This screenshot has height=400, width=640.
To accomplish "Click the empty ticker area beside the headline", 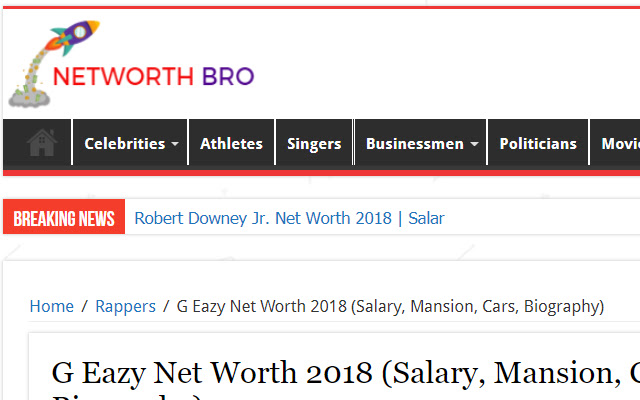I will coord(545,218).
